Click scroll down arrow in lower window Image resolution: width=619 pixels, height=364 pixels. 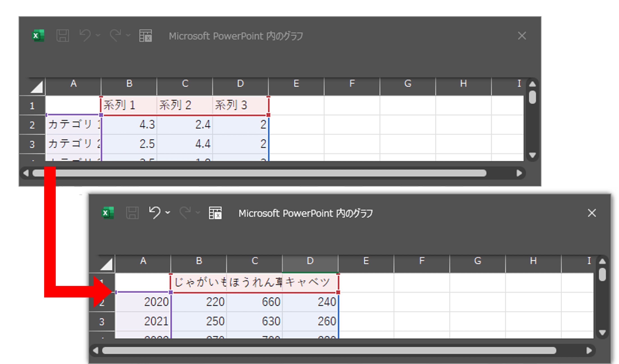(x=602, y=332)
